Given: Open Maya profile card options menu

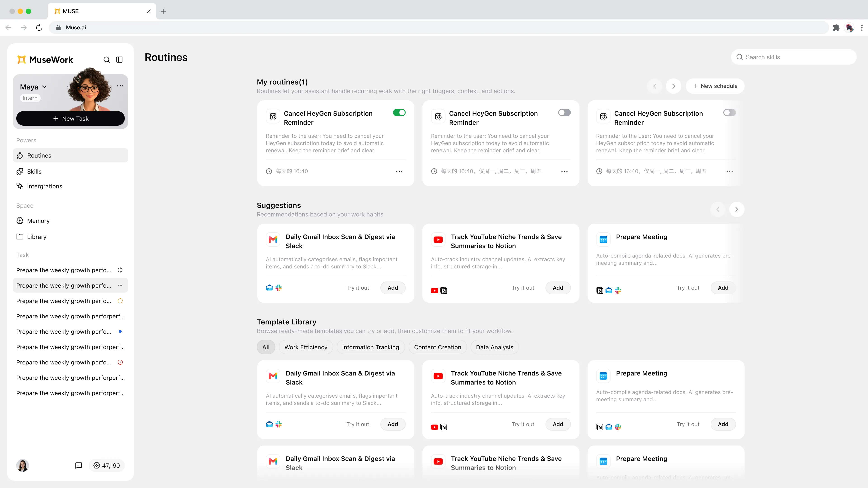Looking at the screenshot, I should pyautogui.click(x=120, y=86).
